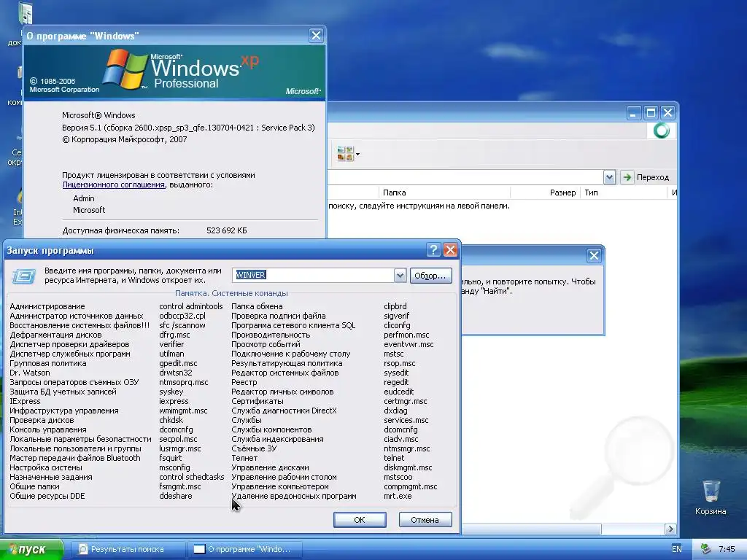Click the EN language indicator in taskbar
Viewport: 747px width, 560px height.
click(x=676, y=549)
